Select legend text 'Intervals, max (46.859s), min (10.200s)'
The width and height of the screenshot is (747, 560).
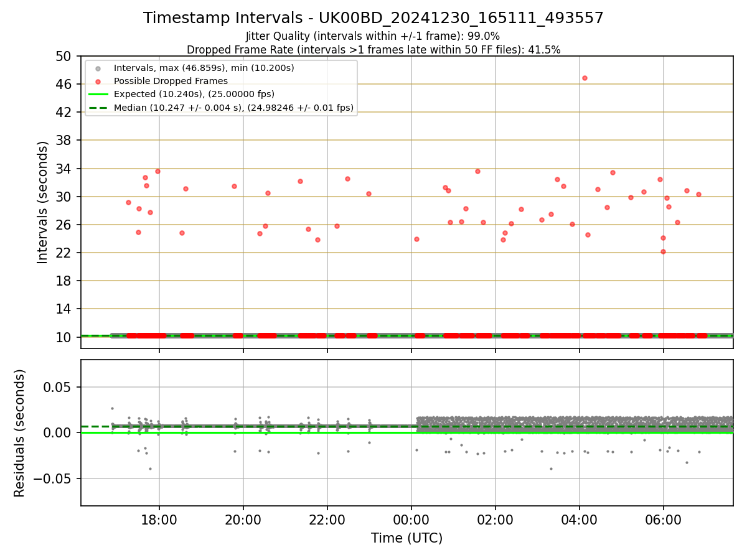pyautogui.click(x=204, y=68)
